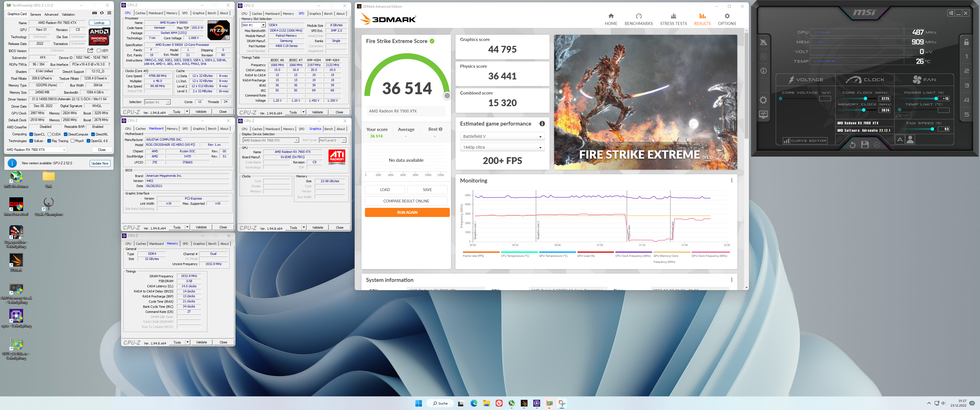The height and width of the screenshot is (410, 980).
Task: Open Afterburner settings gear
Action: 763,100
